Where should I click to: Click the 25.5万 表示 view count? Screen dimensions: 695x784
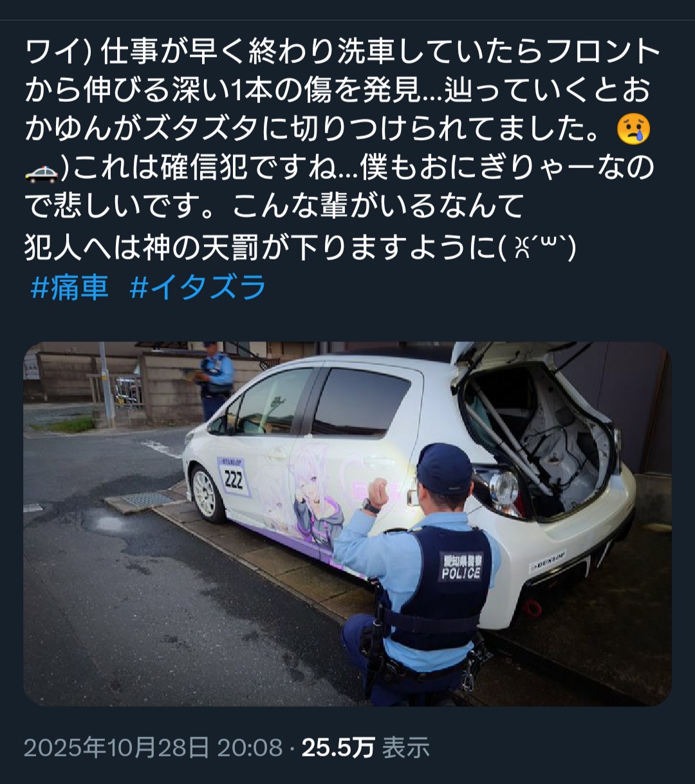[366, 747]
